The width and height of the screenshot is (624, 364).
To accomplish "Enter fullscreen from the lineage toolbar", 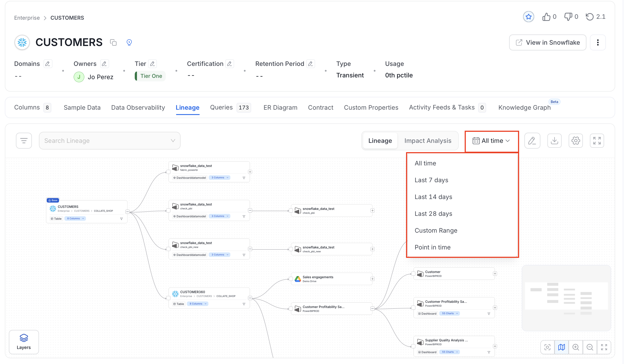I will click(597, 141).
